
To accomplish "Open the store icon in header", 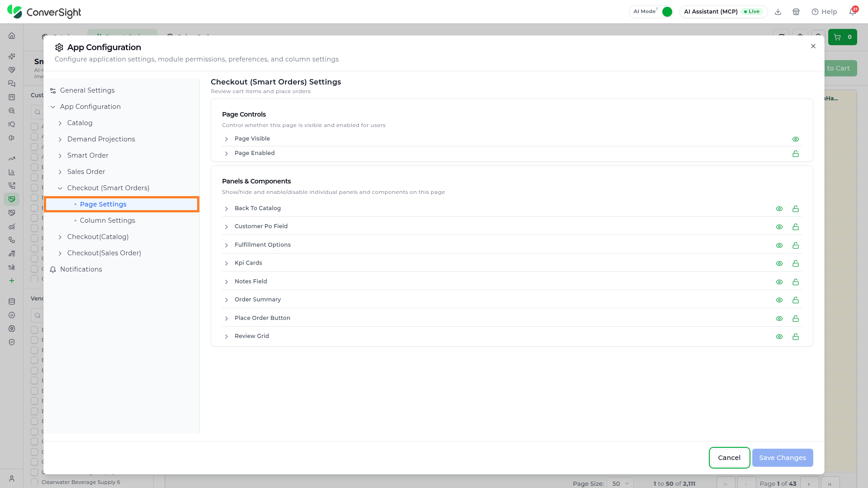I will click(796, 12).
